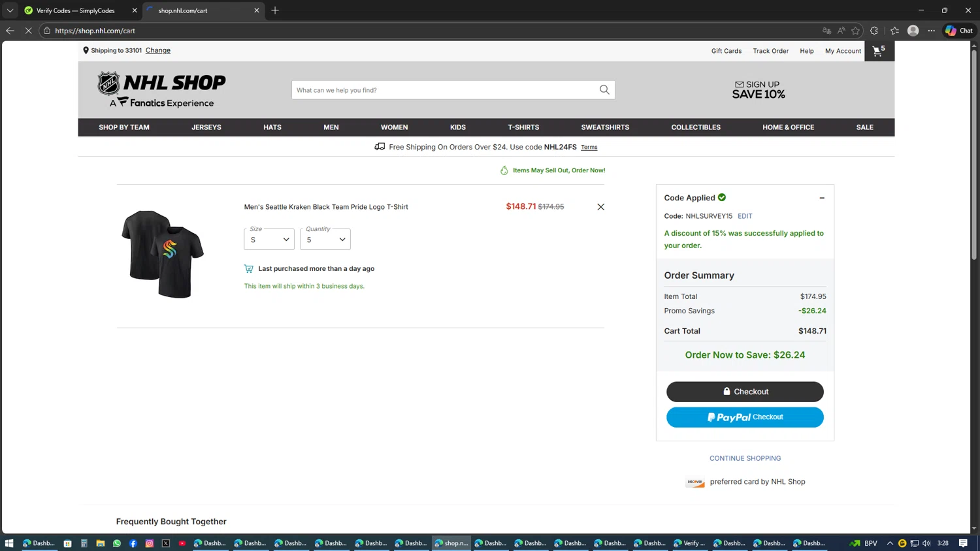The image size is (980, 551).
Task: Open the SWEATSHIRTS menu
Action: pyautogui.click(x=605, y=127)
